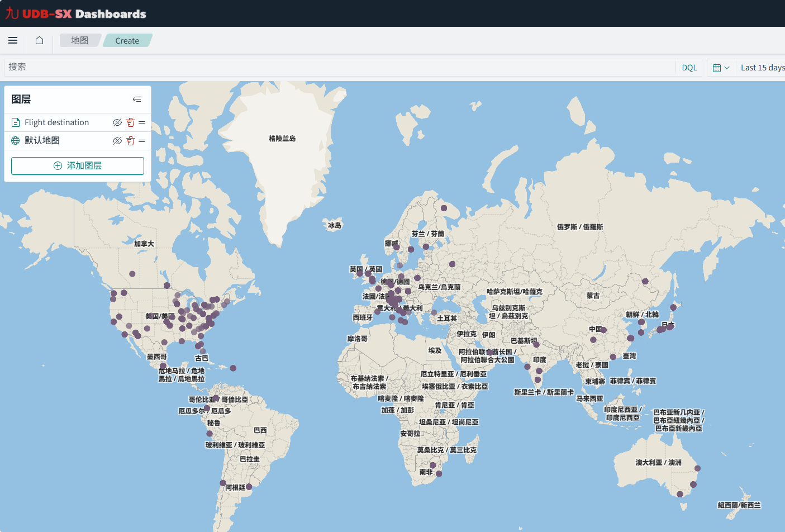Click the 默认地图 globe icon

click(x=16, y=141)
